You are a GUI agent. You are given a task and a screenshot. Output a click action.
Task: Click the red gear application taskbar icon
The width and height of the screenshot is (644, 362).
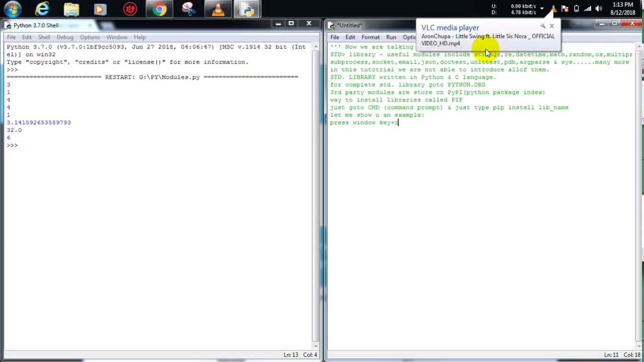130,9
